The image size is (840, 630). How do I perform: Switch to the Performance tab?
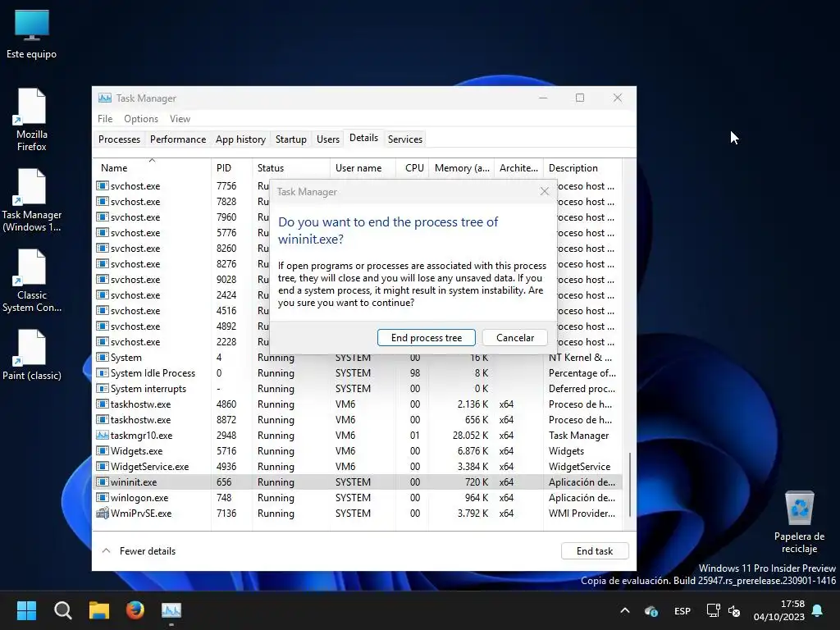(x=178, y=139)
